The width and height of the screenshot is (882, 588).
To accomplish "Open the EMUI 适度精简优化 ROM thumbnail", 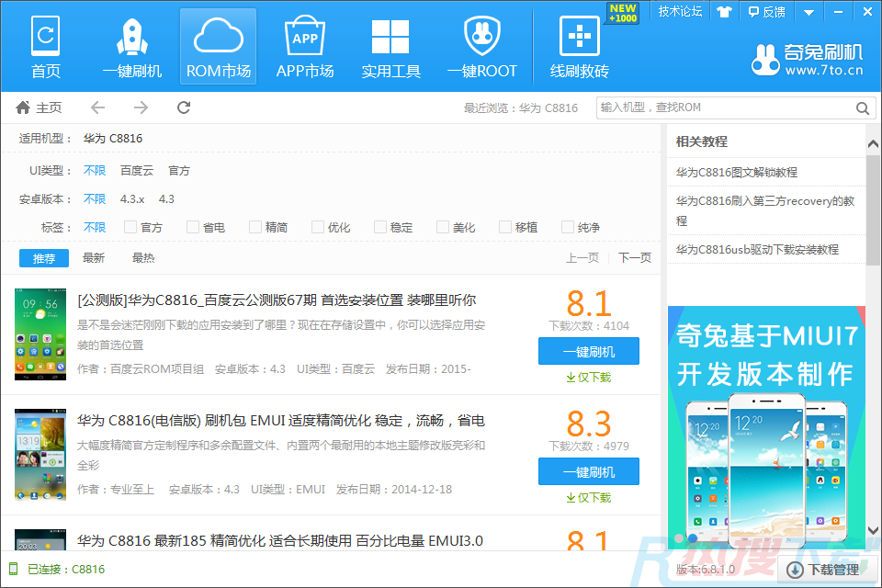I will click(40, 455).
